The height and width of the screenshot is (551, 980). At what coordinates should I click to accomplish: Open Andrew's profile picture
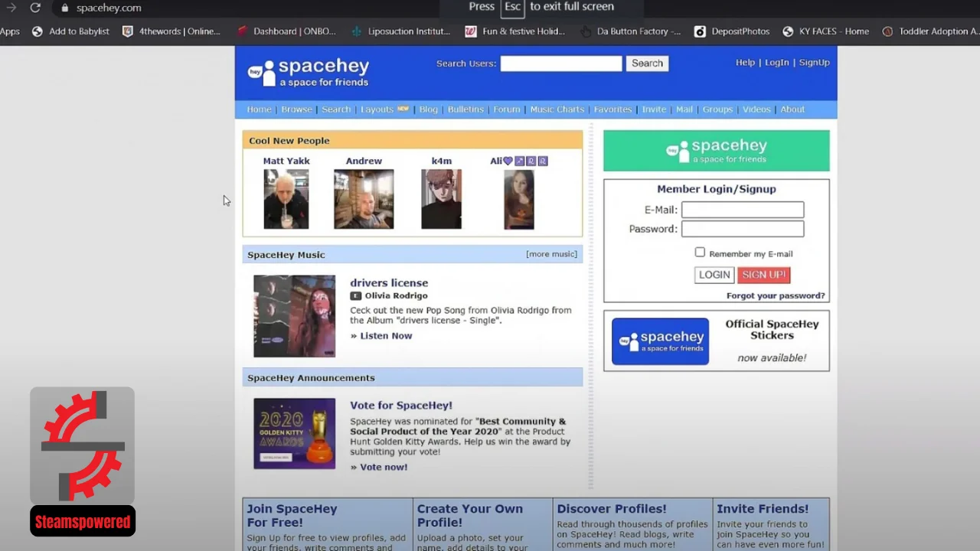[x=364, y=199]
